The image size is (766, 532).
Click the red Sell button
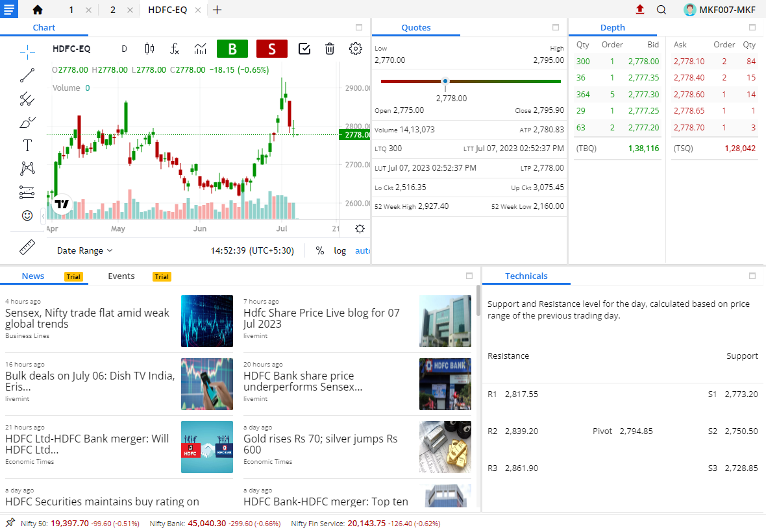tap(271, 49)
